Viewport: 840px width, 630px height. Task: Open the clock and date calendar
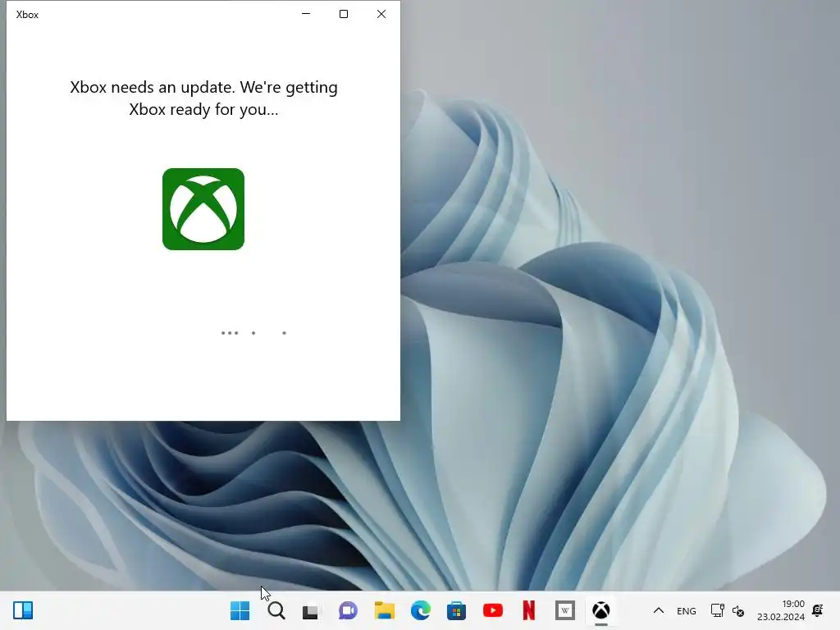pos(781,610)
